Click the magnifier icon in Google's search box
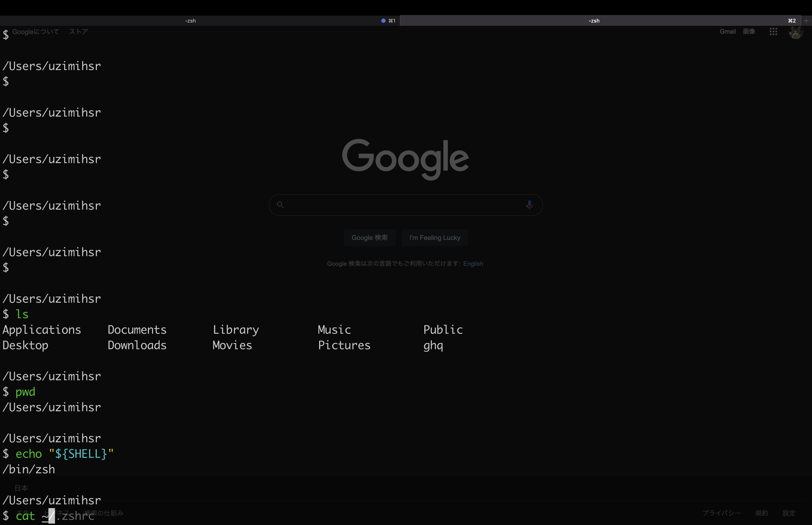The width and height of the screenshot is (812, 525). coord(280,204)
